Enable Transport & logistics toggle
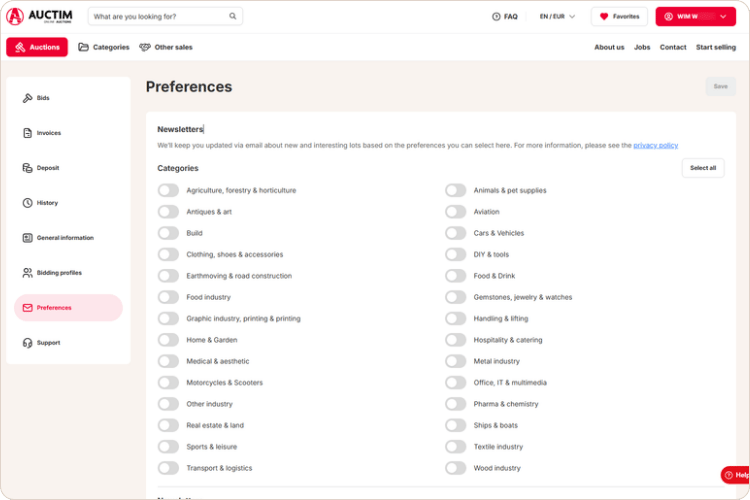The image size is (750, 500). click(168, 468)
